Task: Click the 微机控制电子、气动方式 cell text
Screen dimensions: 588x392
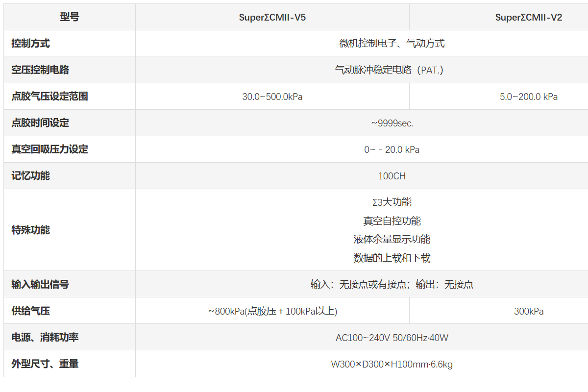Action: click(x=392, y=44)
